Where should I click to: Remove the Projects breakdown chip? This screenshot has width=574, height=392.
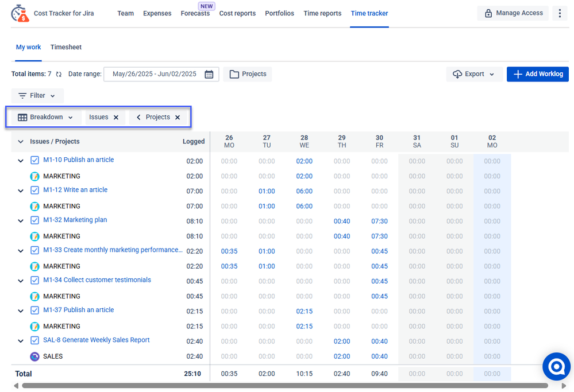point(178,117)
